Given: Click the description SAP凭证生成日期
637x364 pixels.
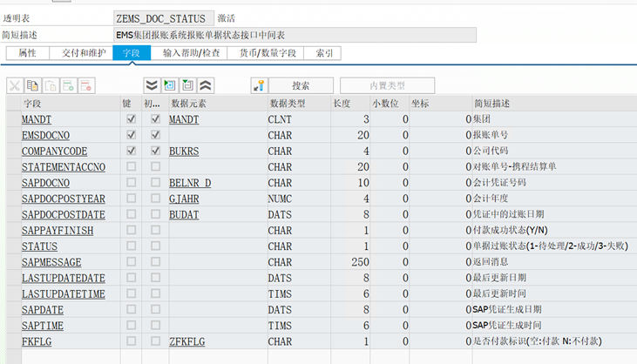Looking at the screenshot, I should click(507, 309).
